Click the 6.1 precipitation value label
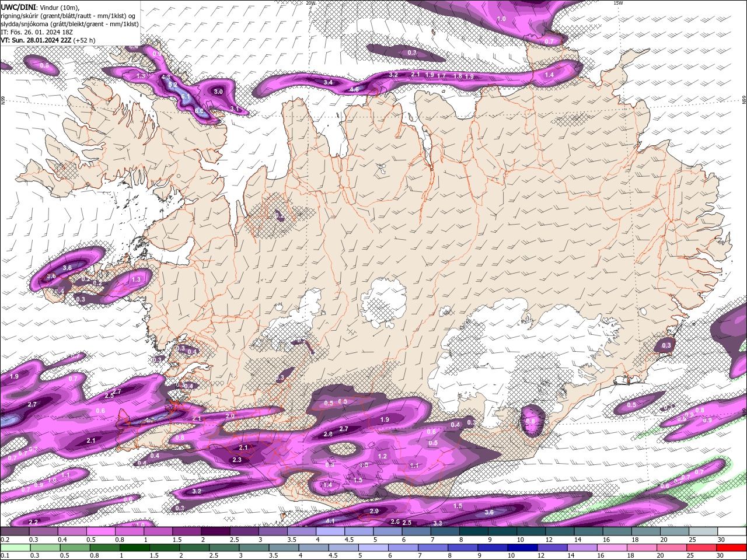This screenshot has height=560, width=747. tap(186, 96)
